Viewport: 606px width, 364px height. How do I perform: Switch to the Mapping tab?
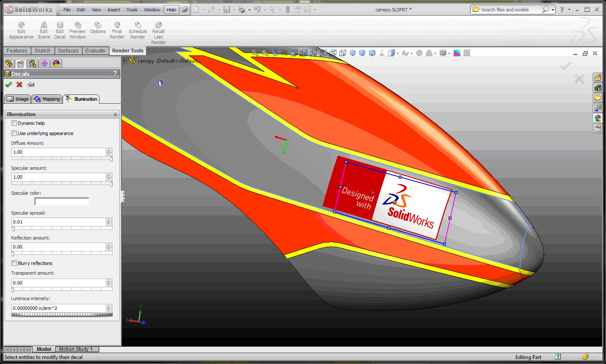pos(47,99)
